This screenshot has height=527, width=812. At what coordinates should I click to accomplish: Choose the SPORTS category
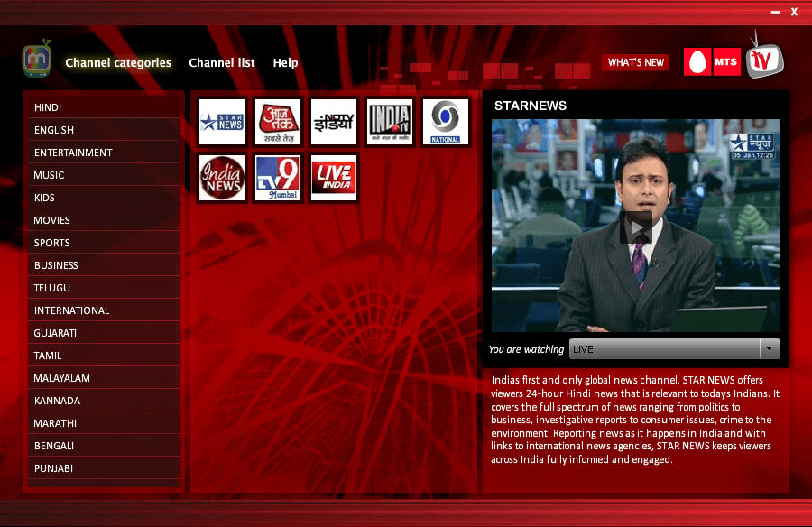52,243
